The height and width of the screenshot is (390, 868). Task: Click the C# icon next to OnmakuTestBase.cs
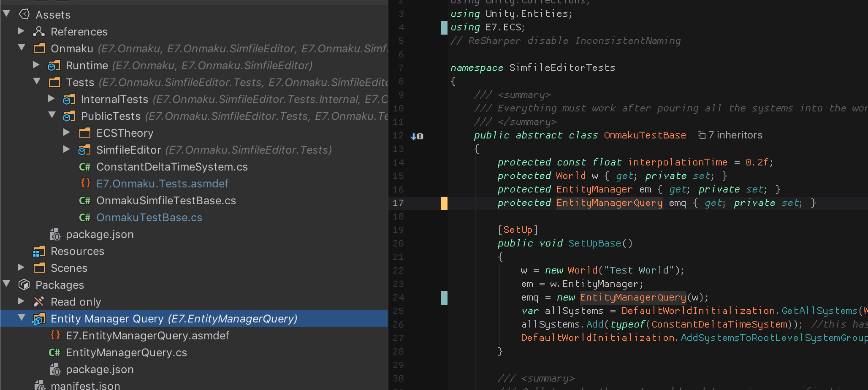point(84,217)
